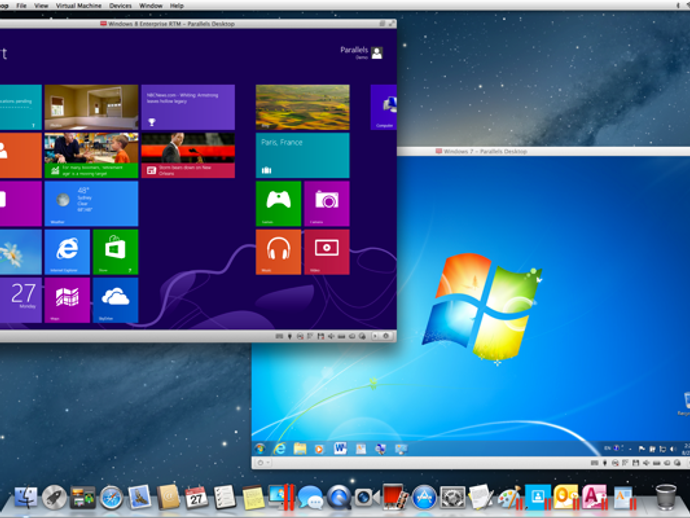
Task: Launch Internet Explorer tile on Start screen
Action: pyautogui.click(x=67, y=252)
